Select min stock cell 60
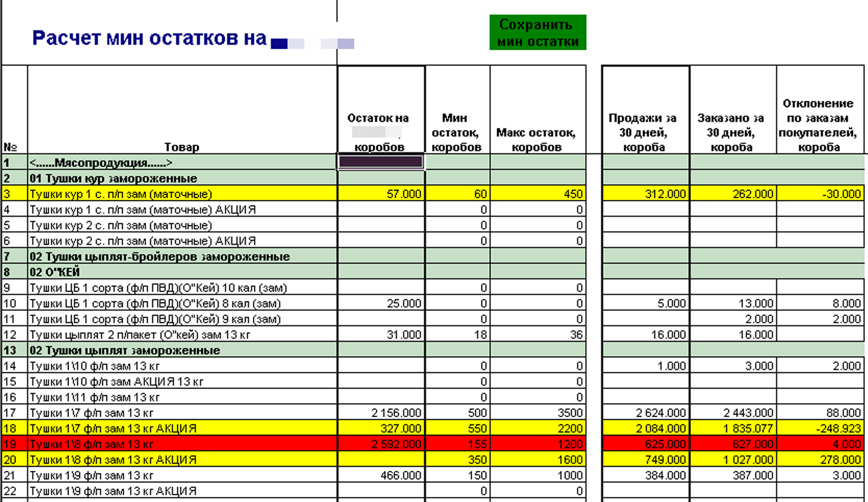 pos(458,194)
